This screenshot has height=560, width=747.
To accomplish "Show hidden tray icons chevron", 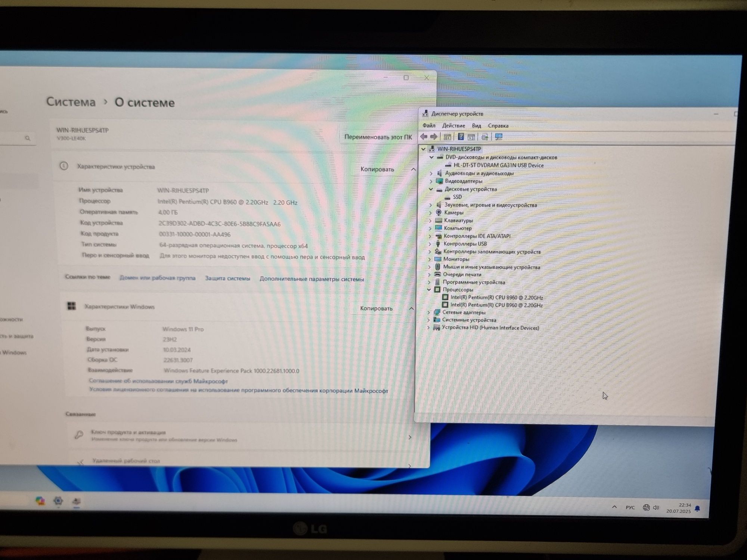I will coord(614,507).
